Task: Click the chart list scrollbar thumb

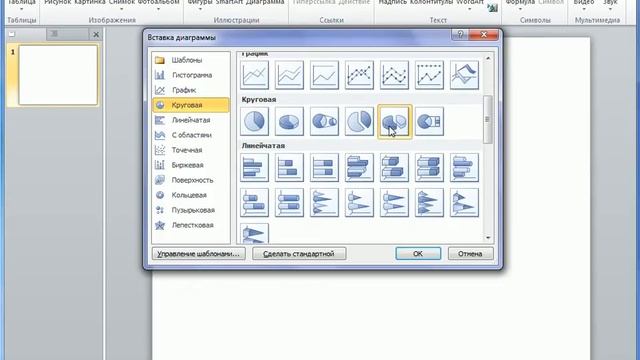Action: [488, 119]
